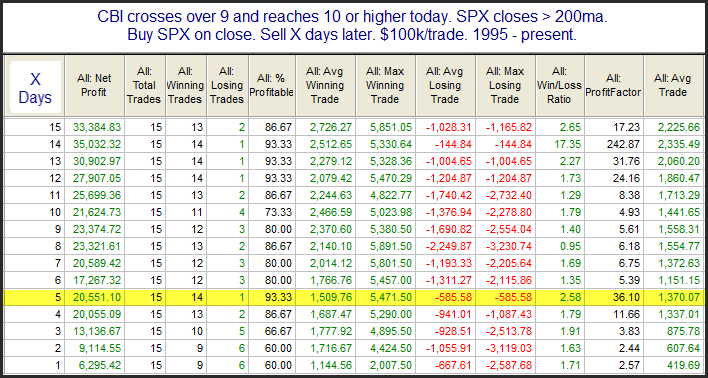Select highlighted net profit 20,551.10

pyautogui.click(x=96, y=298)
